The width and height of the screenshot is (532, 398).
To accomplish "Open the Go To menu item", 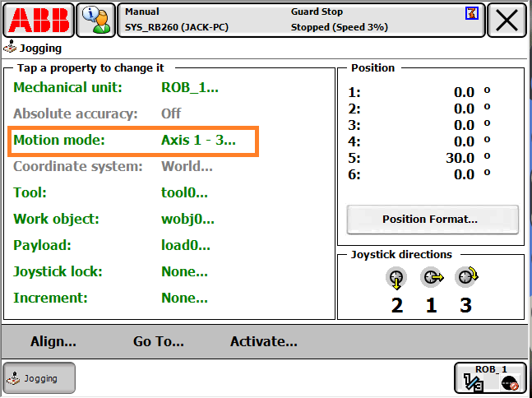I will (159, 342).
